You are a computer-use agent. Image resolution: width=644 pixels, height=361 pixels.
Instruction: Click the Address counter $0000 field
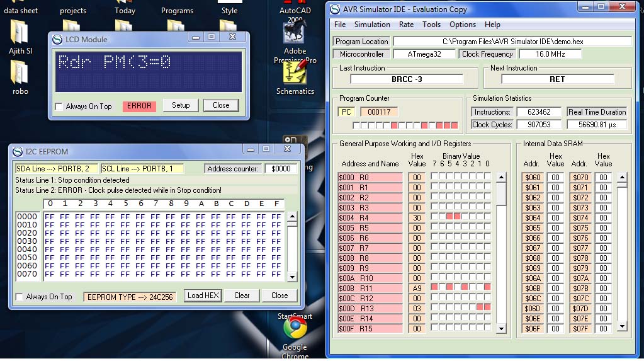click(x=281, y=169)
